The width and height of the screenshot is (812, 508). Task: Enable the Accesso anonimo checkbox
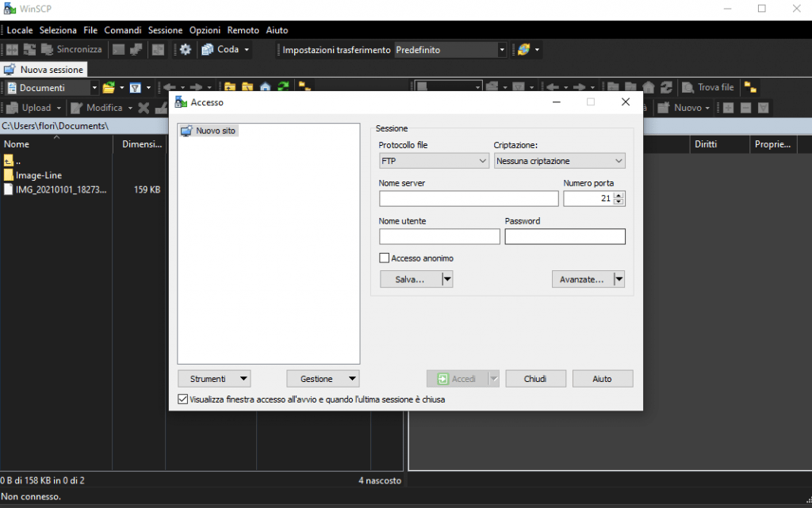pos(385,258)
